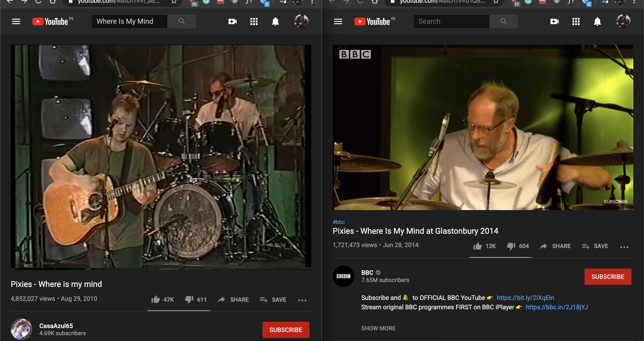Image resolution: width=644 pixels, height=341 pixels.
Task: Share the 'Pixies - Where is my mind' video
Action: [x=233, y=299]
